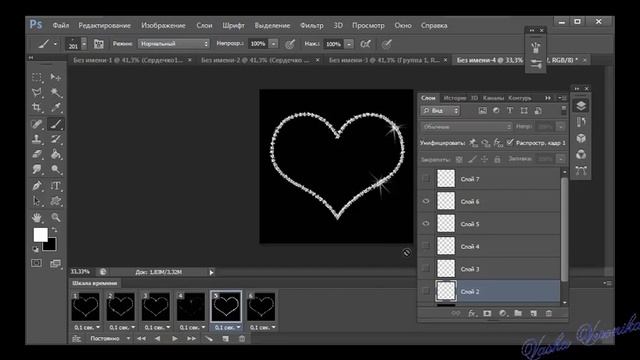Screen dimensions: 640x360
Task: Select the Hand tool
Action: point(37,218)
